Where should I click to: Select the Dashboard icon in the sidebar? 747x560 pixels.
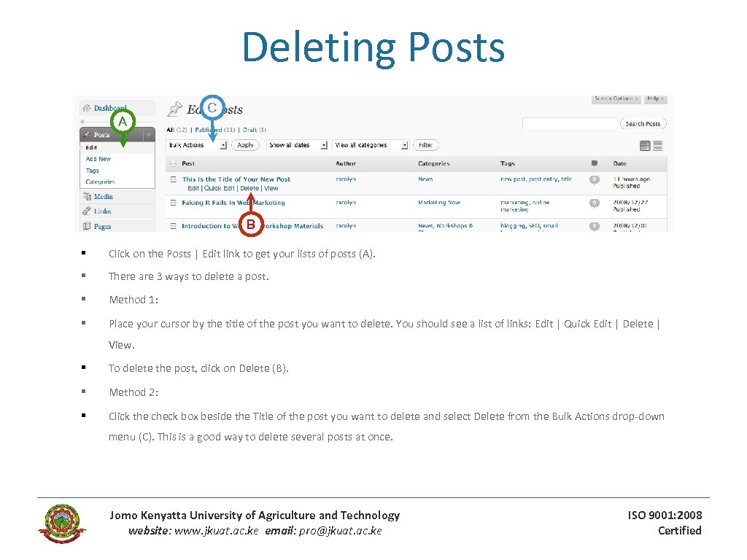click(x=86, y=108)
